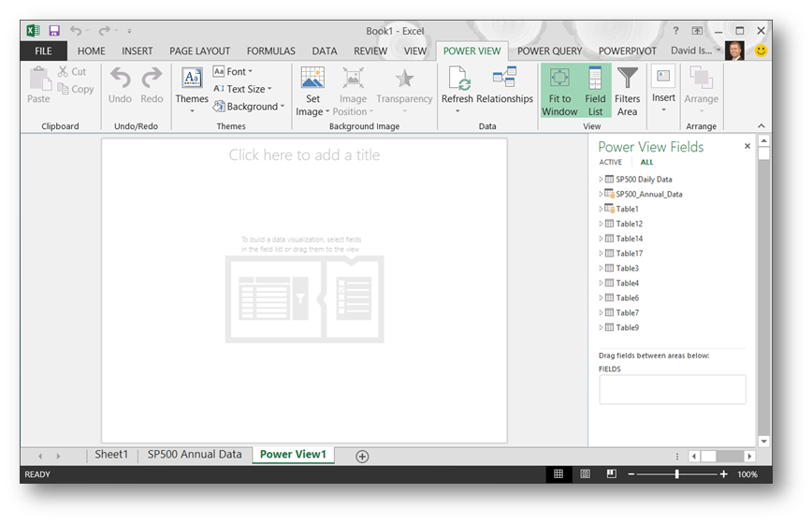Image resolution: width=812 pixels, height=523 pixels.
Task: Expand the Table14 node
Action: click(601, 239)
